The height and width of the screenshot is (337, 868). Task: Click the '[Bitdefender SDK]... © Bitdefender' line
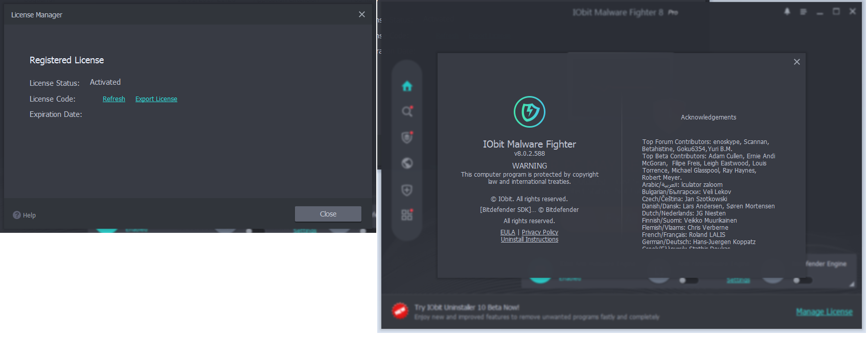pyautogui.click(x=530, y=210)
